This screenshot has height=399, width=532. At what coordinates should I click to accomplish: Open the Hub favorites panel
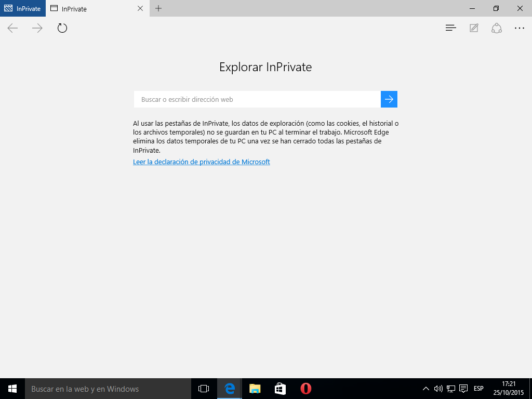pyautogui.click(x=451, y=28)
